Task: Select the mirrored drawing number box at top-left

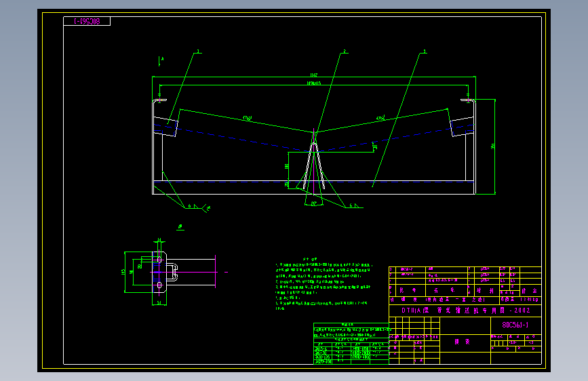Action: (87, 22)
